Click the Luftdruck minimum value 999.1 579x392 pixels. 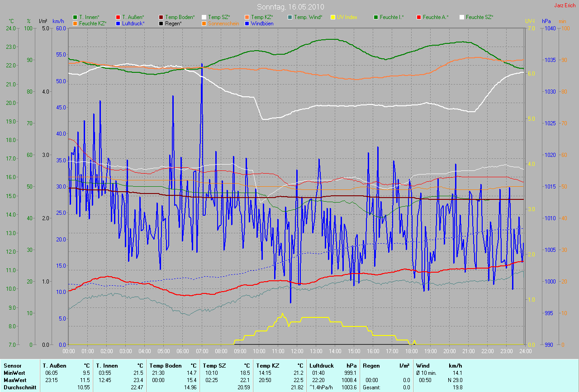click(350, 373)
